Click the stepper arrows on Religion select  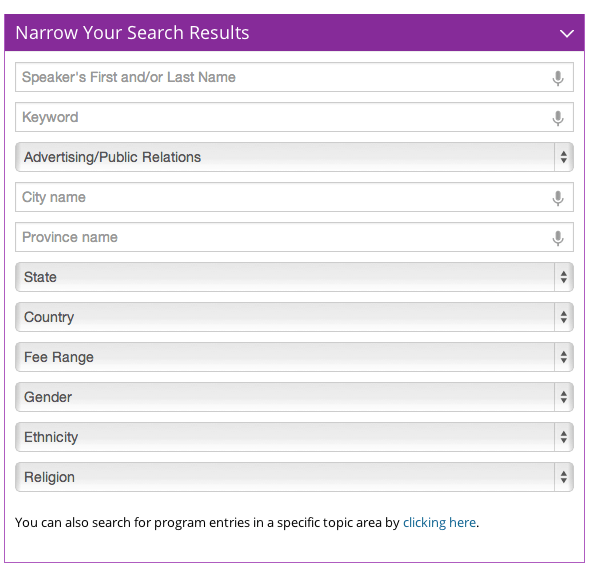click(x=564, y=477)
